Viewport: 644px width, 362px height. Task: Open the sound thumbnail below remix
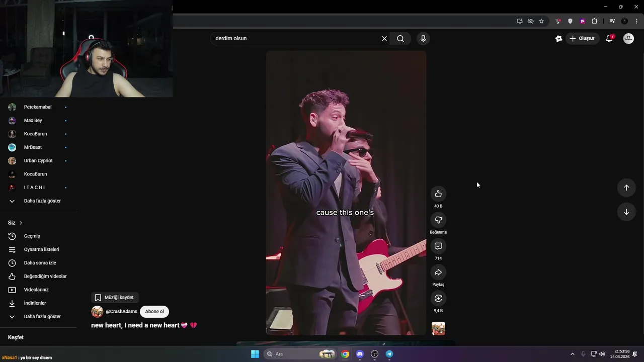click(x=438, y=328)
